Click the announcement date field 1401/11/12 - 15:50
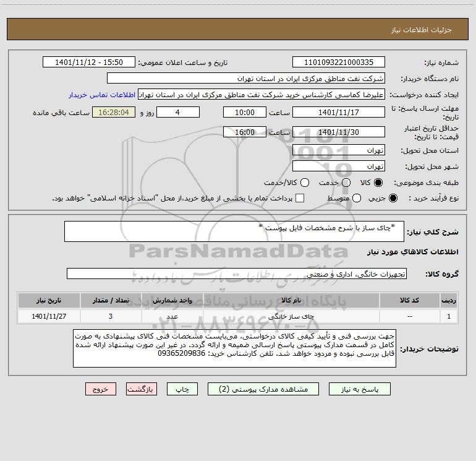 (89, 62)
